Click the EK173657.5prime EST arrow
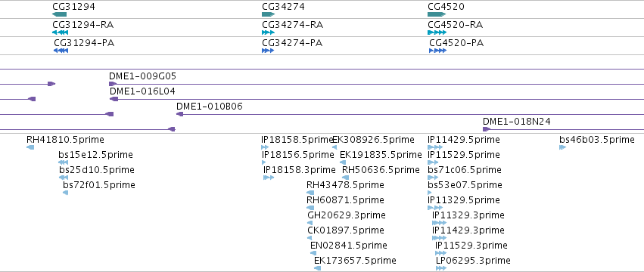644x272 pixels. (318, 268)
